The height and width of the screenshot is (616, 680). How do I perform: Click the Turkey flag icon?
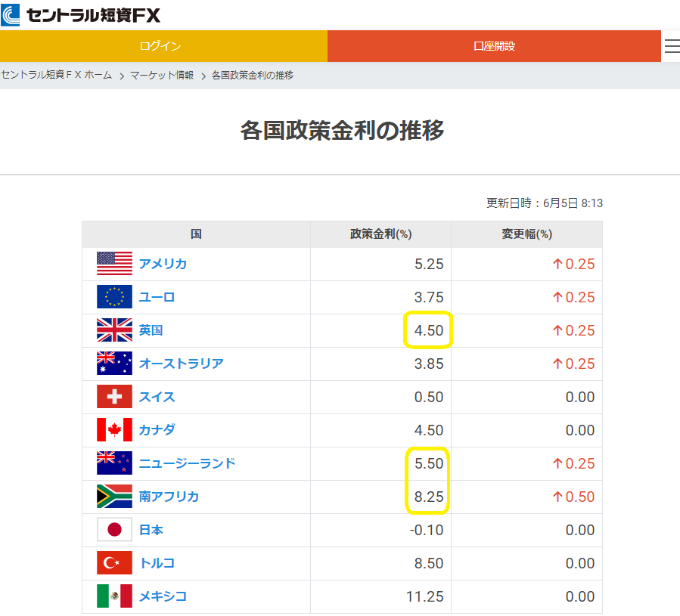click(114, 562)
